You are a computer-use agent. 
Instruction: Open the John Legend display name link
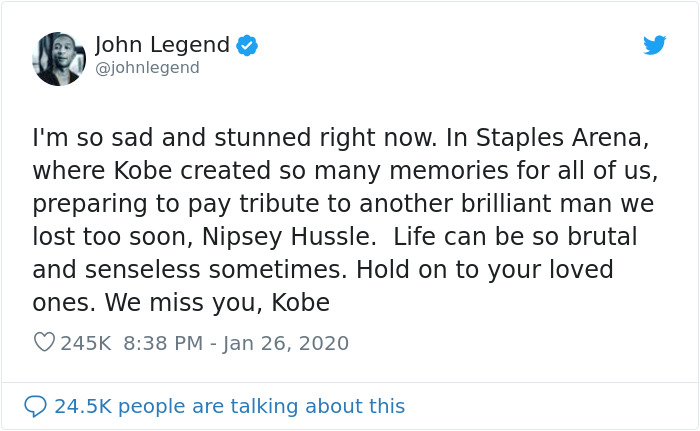click(x=162, y=45)
